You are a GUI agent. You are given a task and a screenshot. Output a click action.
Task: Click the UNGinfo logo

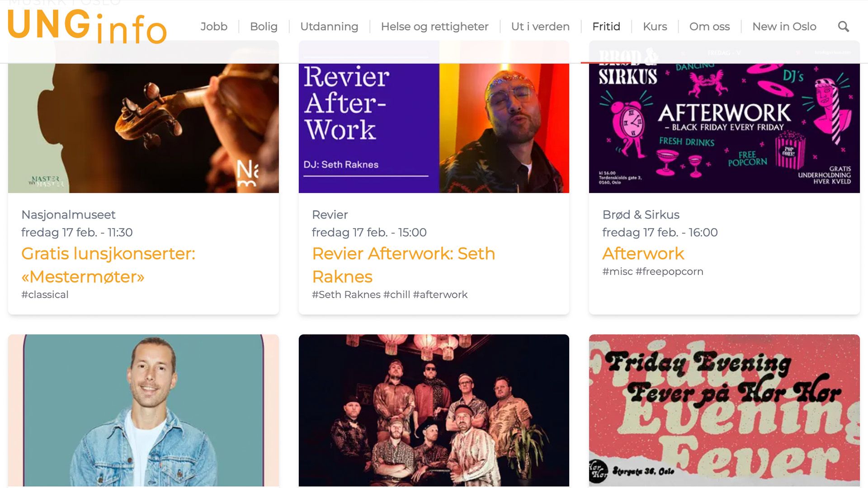[x=87, y=26]
